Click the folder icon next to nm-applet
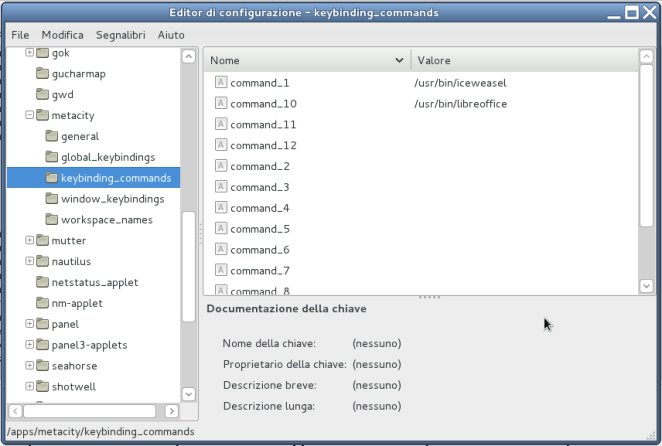 tap(42, 303)
